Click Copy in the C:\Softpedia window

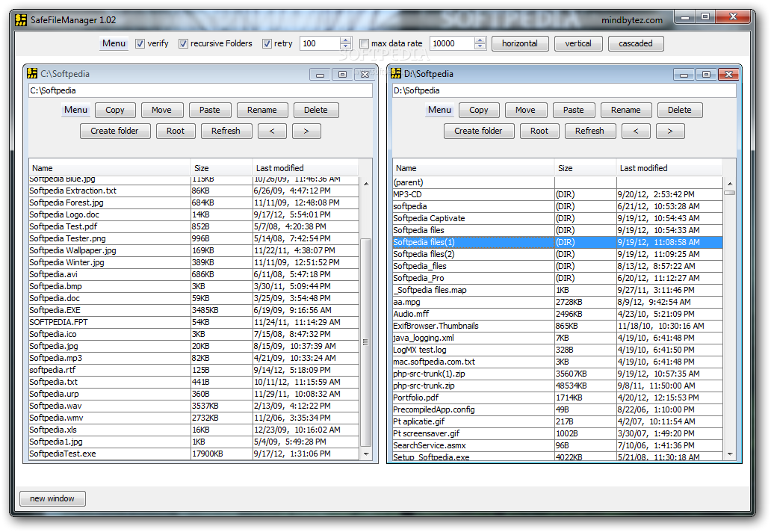click(x=115, y=110)
